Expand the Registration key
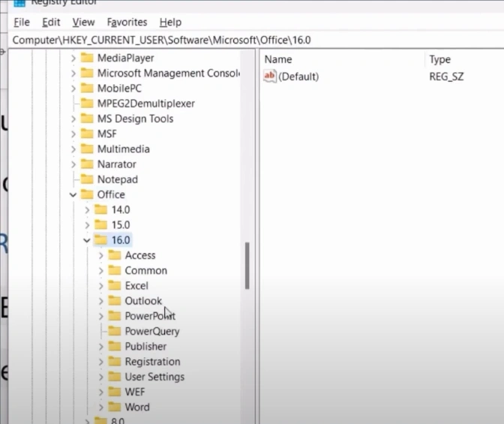 click(101, 362)
